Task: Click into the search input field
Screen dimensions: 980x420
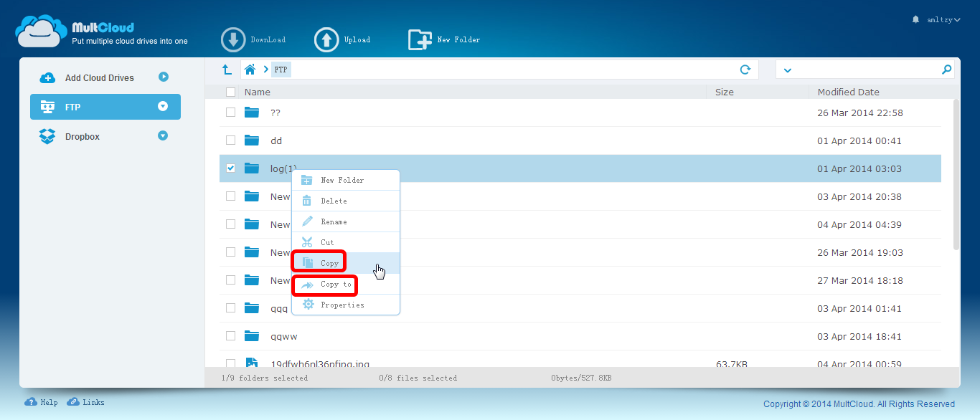Action: click(x=867, y=70)
